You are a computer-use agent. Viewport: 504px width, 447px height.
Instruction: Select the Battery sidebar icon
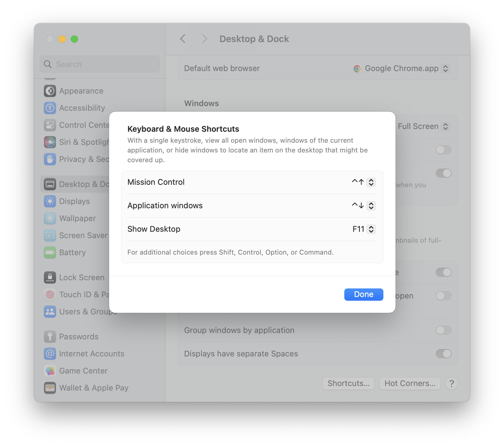(x=50, y=252)
